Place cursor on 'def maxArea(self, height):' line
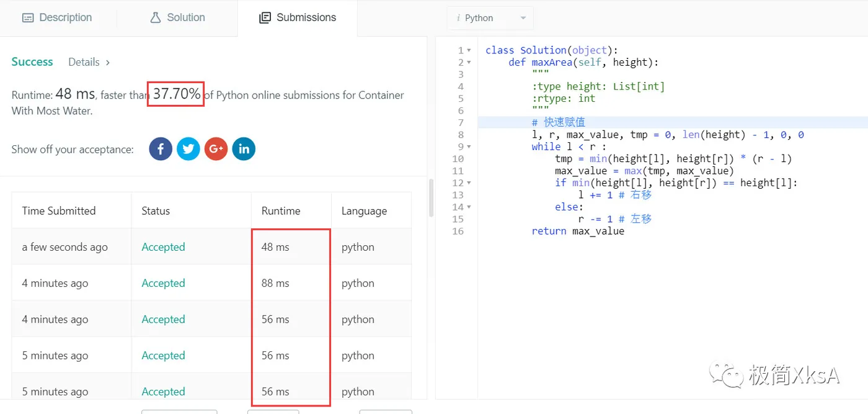The image size is (868, 414). (583, 62)
